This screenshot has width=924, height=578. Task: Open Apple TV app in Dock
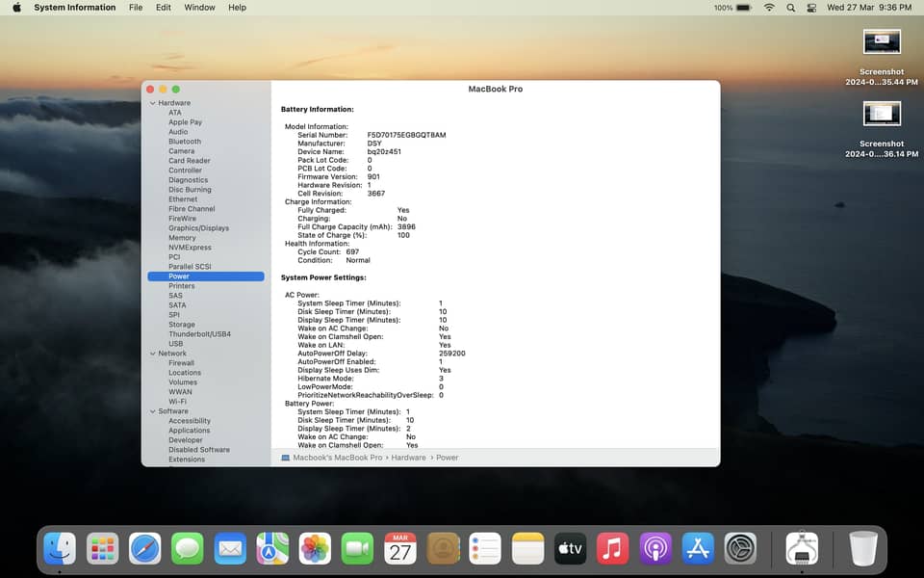pyautogui.click(x=570, y=548)
